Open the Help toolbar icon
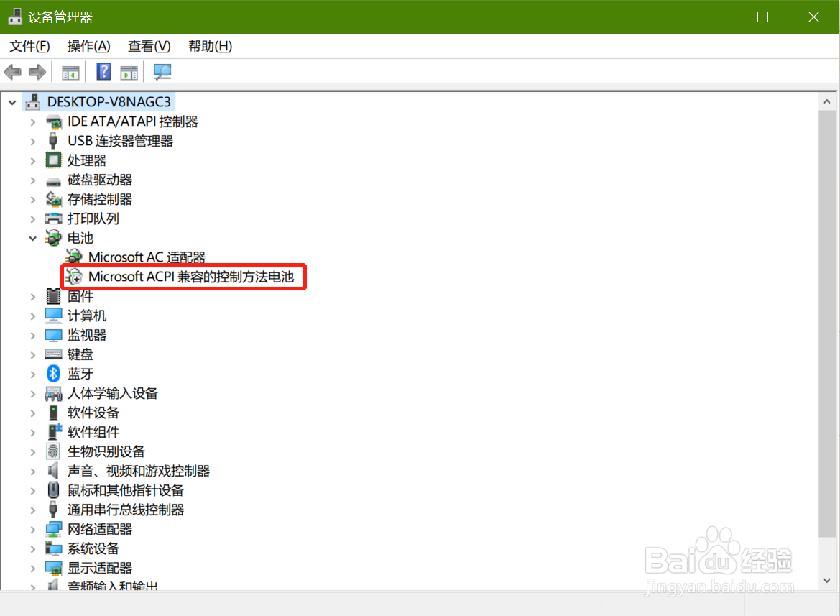Viewport: 840px width, 616px height. point(103,72)
